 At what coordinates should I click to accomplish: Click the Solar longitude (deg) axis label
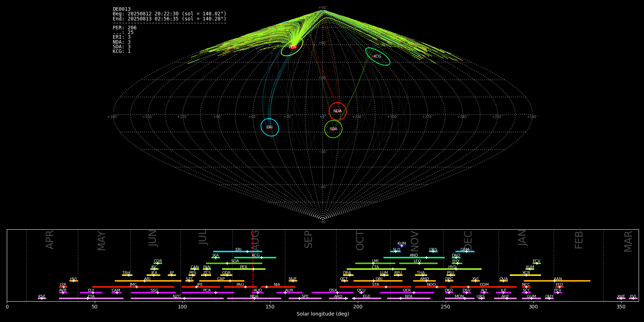[323, 314]
